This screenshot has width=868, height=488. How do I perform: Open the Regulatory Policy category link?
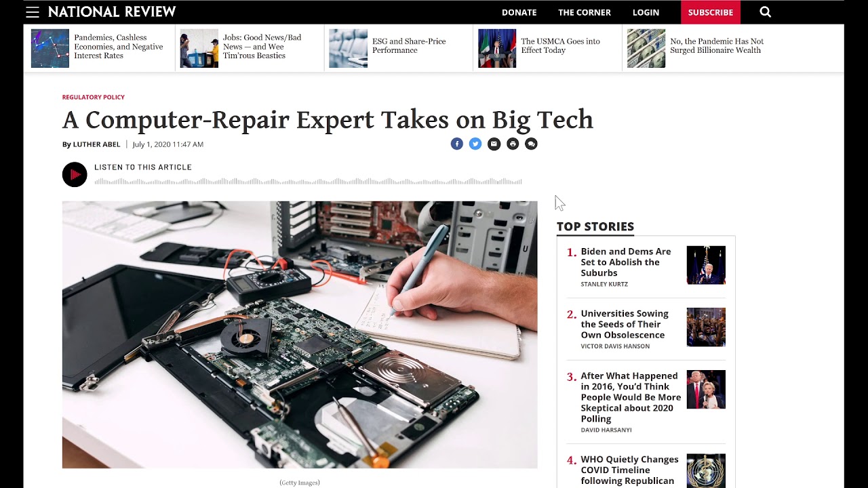tap(94, 97)
